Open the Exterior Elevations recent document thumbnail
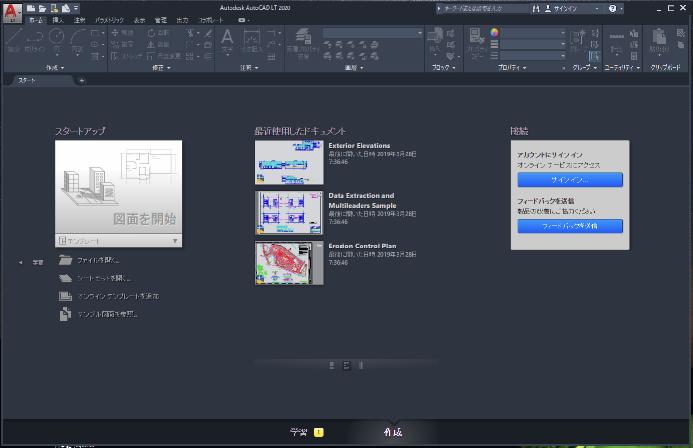Image resolution: width=693 pixels, height=448 pixels. coord(289,162)
